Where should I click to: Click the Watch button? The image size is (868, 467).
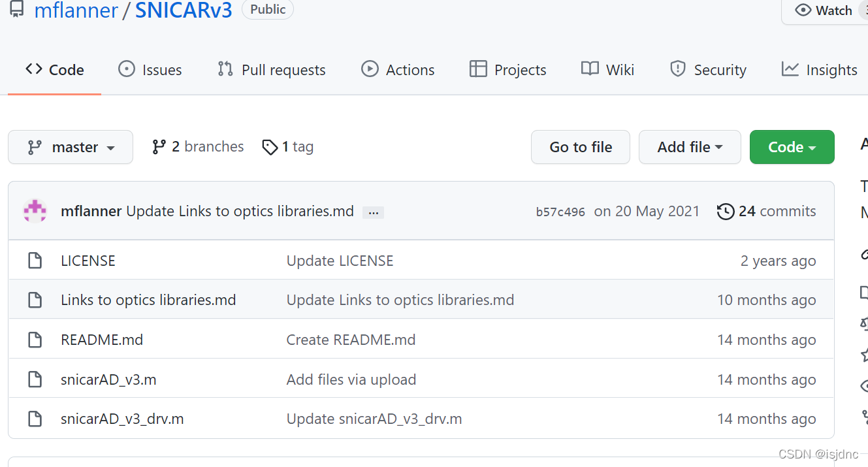[x=825, y=10]
